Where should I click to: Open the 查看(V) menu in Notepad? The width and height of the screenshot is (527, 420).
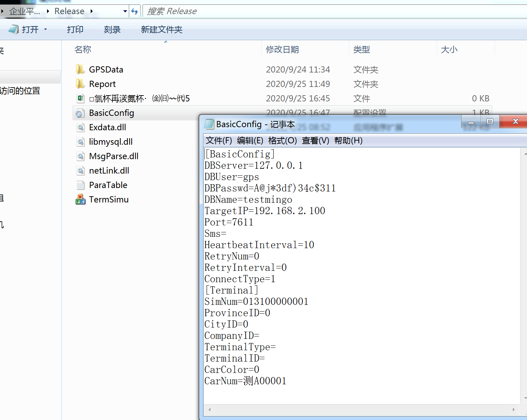click(x=315, y=141)
